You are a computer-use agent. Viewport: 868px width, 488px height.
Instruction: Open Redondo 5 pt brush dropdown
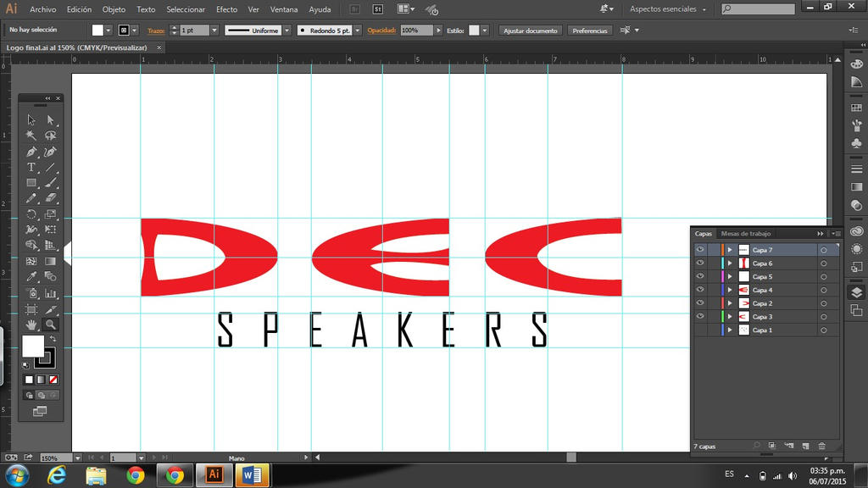coord(358,30)
